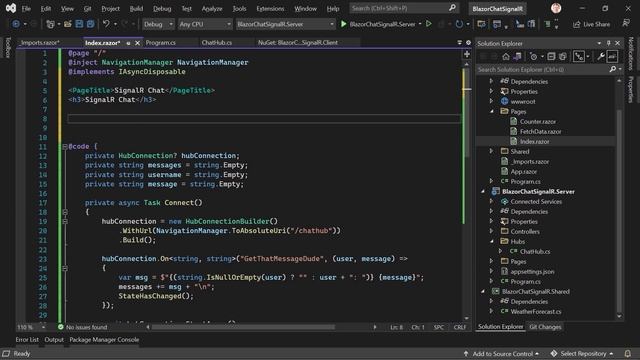
Task: Open Properties wrench in Solution Explorer toolbar
Action: pos(600,57)
